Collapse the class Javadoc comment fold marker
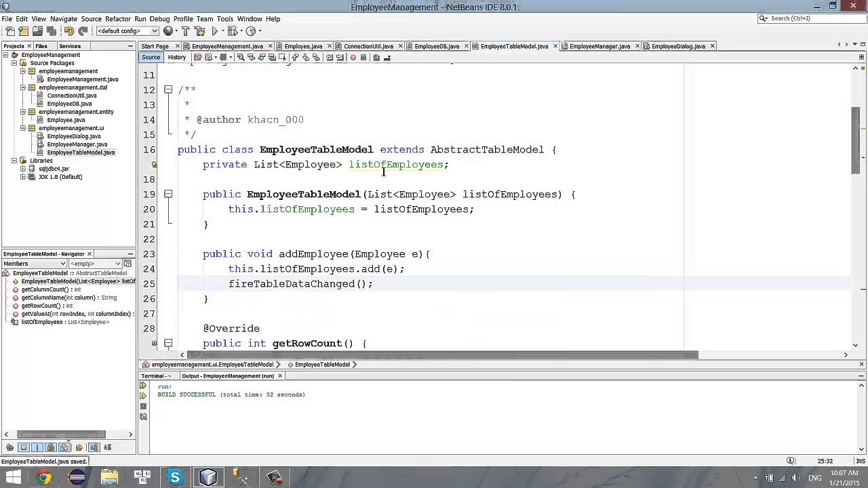 point(168,89)
